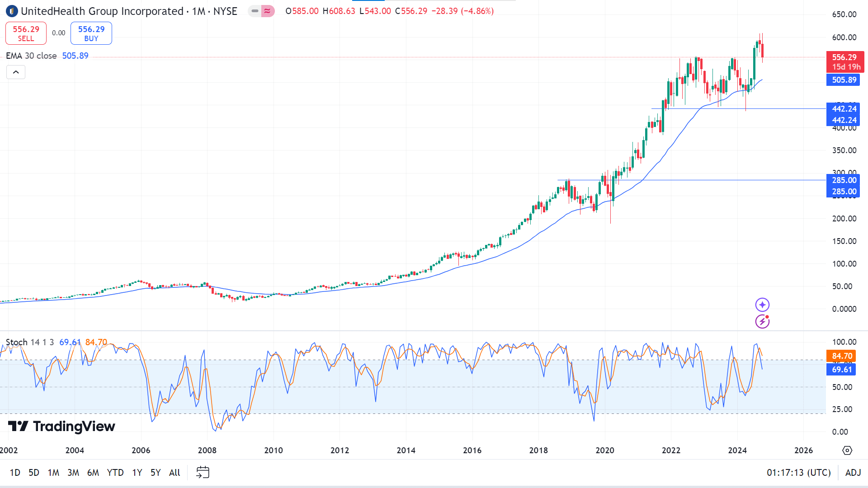Image resolution: width=868 pixels, height=488 pixels.
Task: Select the 6M time range
Action: pos(93,473)
